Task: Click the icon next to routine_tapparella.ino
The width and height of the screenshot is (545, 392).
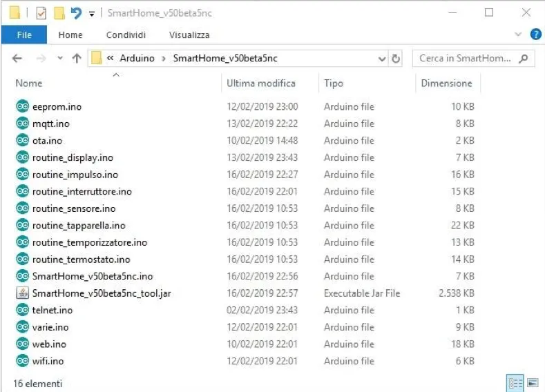Action: point(23,226)
